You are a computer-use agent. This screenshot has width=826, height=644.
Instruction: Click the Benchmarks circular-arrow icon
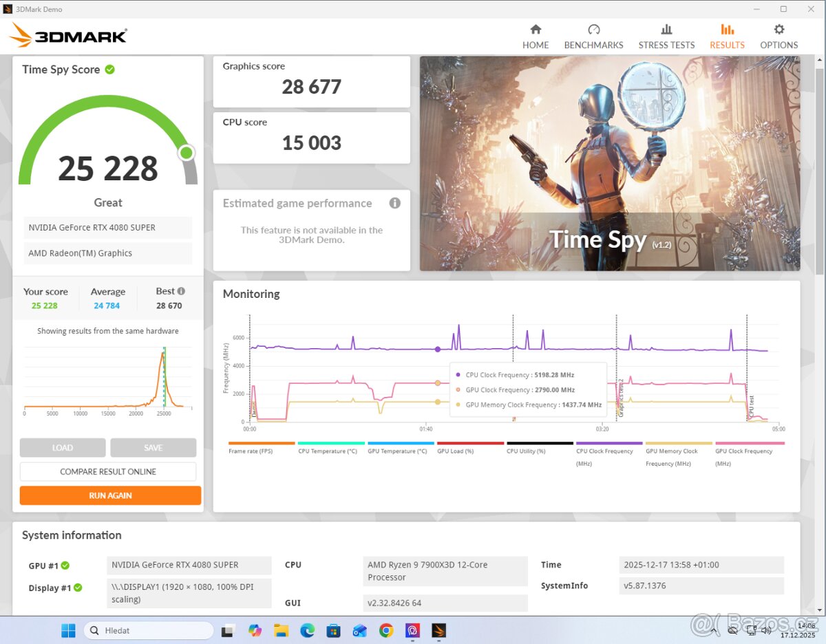coord(593,29)
